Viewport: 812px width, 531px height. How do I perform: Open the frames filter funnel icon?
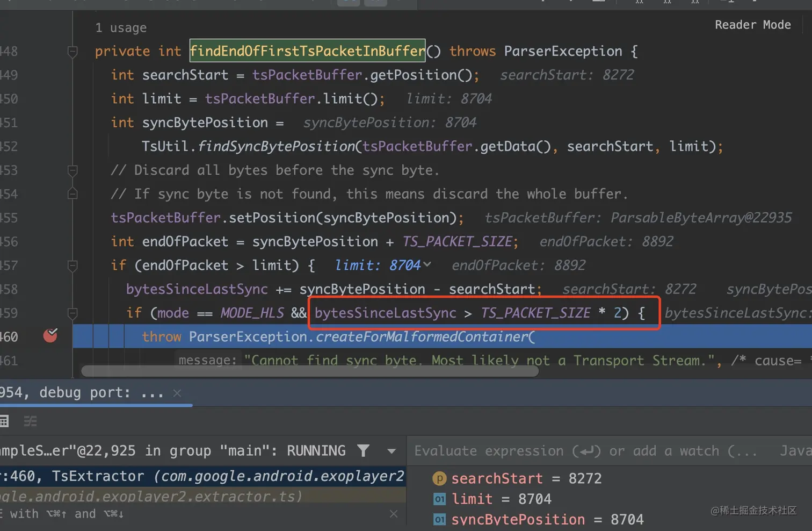(364, 450)
